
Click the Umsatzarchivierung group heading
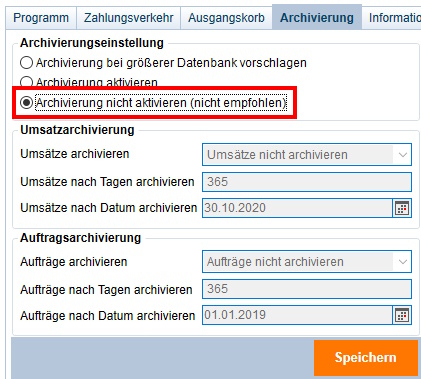coord(77,130)
